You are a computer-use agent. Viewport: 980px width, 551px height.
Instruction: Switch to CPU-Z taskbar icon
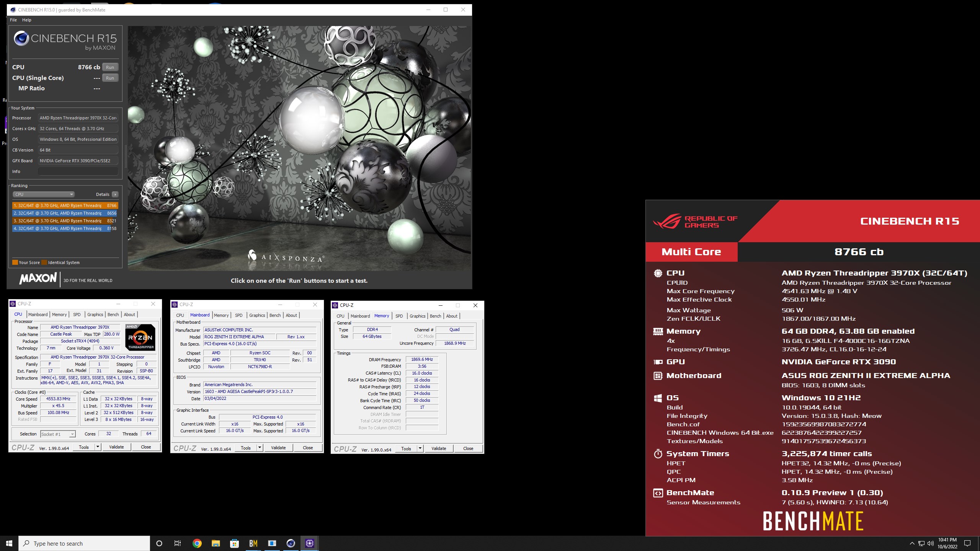coord(309,543)
